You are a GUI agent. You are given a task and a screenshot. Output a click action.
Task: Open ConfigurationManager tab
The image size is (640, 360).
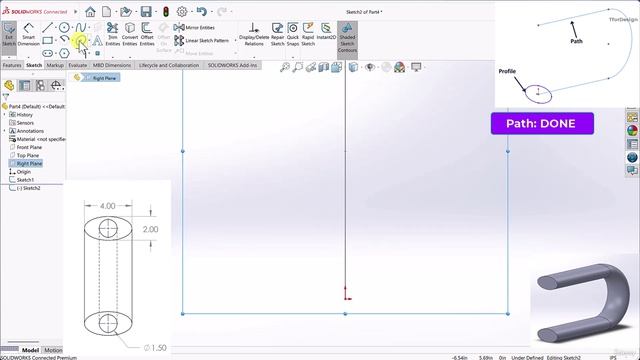(40, 85)
